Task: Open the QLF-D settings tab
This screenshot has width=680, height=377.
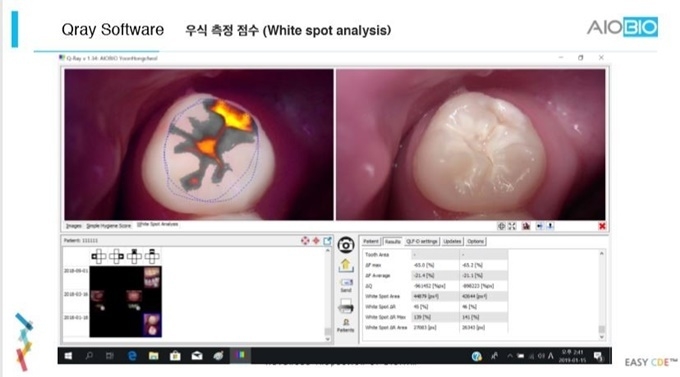Action: click(x=422, y=241)
